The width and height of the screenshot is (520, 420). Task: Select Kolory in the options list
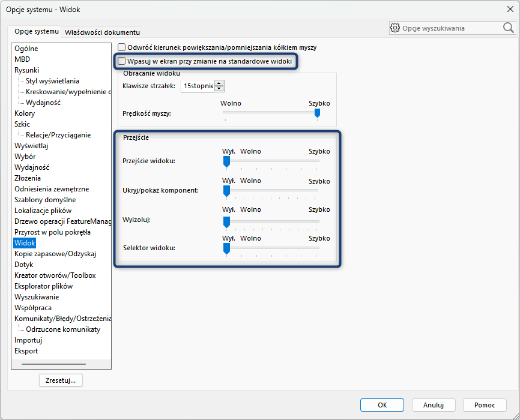point(25,113)
